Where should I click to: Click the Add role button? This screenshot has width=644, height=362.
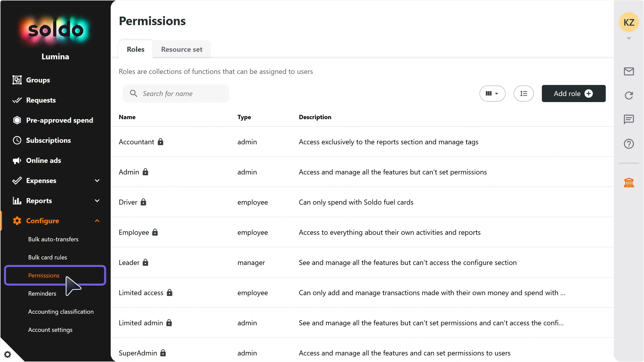click(573, 94)
